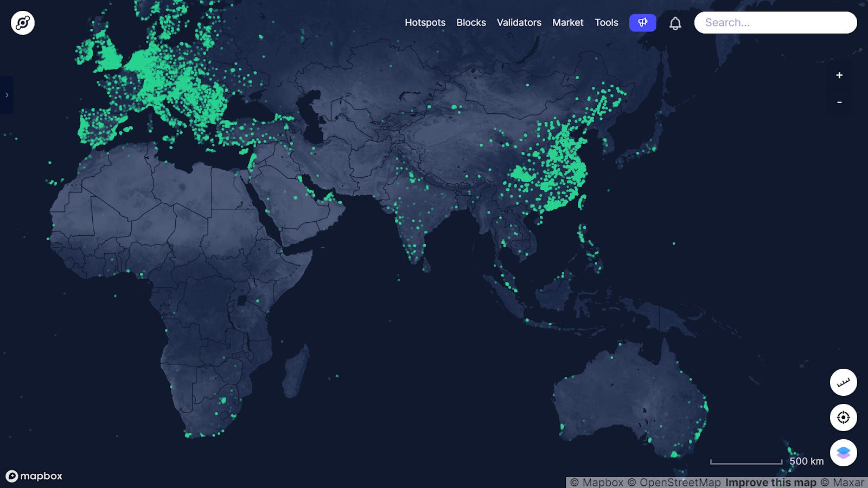Open the Tools menu
This screenshot has height=488, width=868.
606,23
